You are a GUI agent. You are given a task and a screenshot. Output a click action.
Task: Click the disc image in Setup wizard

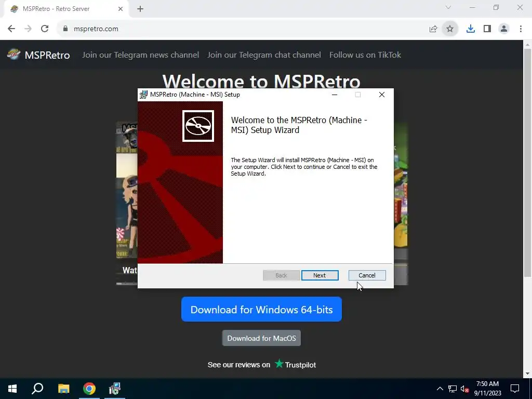(x=198, y=126)
